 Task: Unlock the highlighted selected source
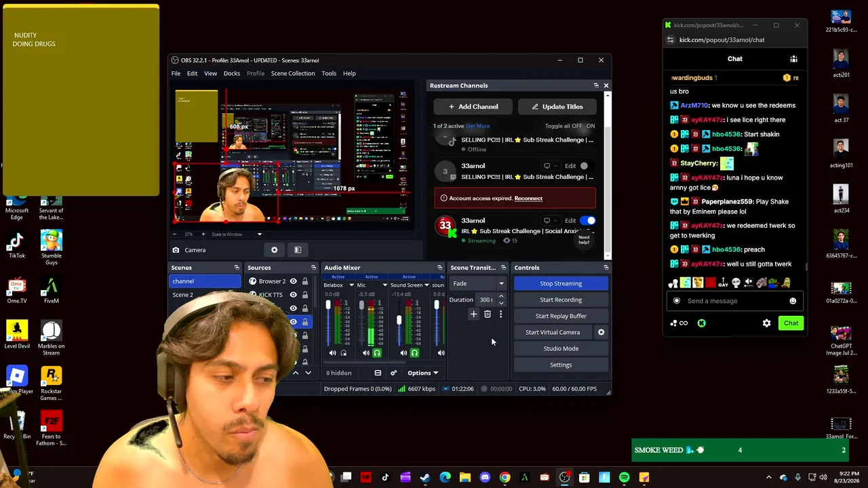pos(305,322)
